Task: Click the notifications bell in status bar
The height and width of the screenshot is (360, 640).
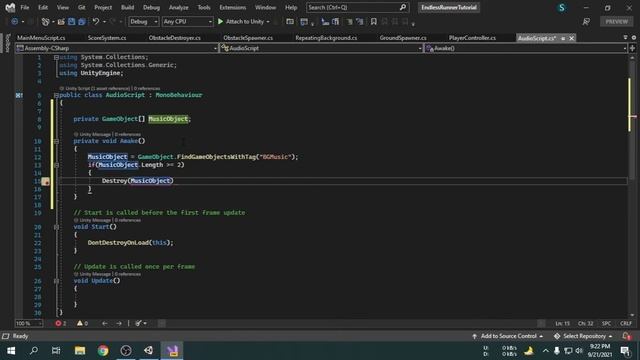Action: coord(626,336)
